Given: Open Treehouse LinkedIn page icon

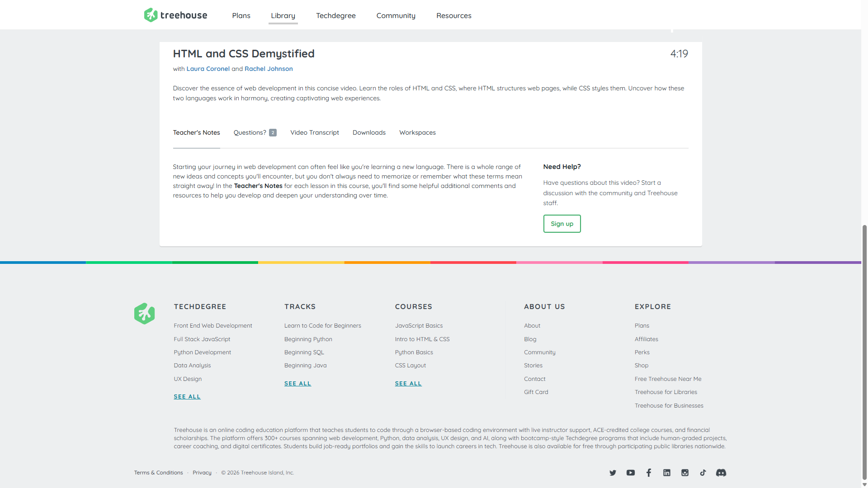Looking at the screenshot, I should (x=667, y=473).
